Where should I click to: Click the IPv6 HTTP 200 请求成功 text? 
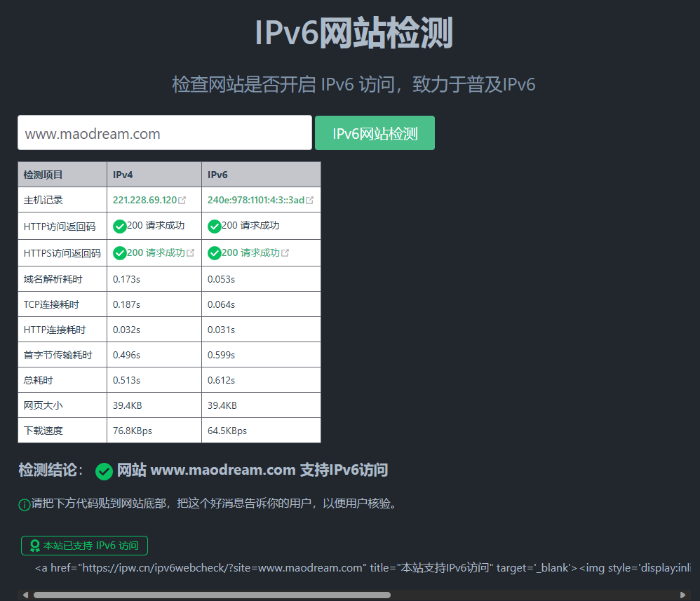click(250, 226)
